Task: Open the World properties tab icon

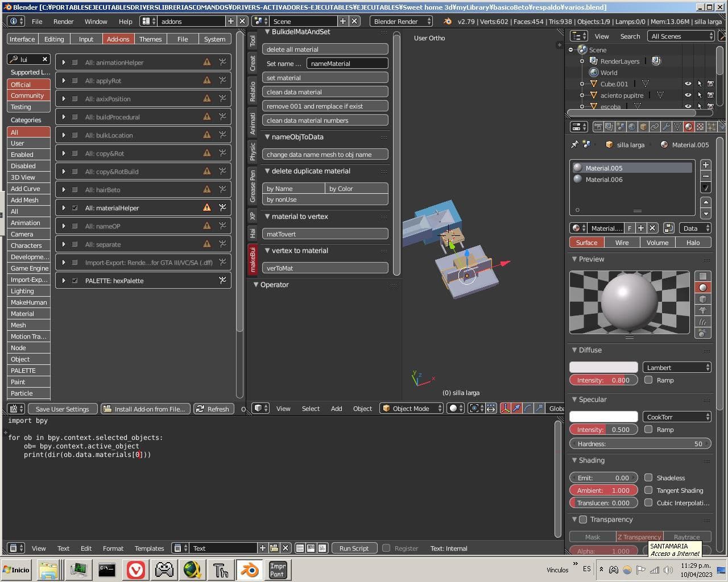Action: [x=632, y=127]
